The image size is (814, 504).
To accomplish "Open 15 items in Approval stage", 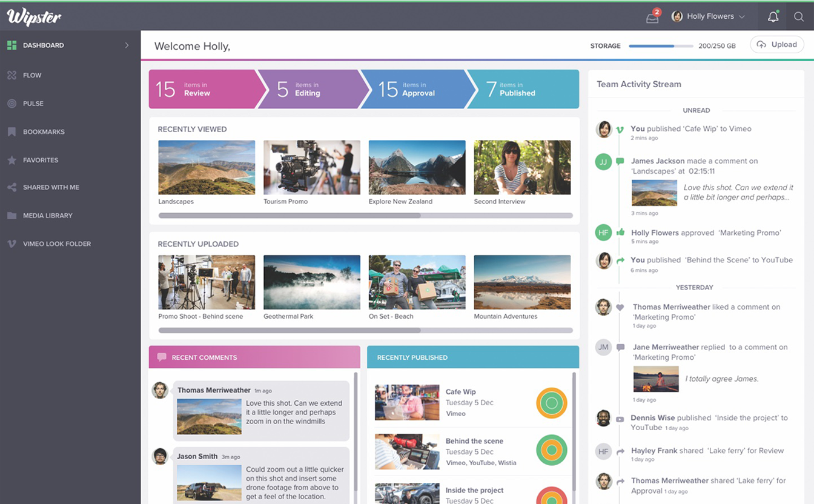I will (417, 89).
